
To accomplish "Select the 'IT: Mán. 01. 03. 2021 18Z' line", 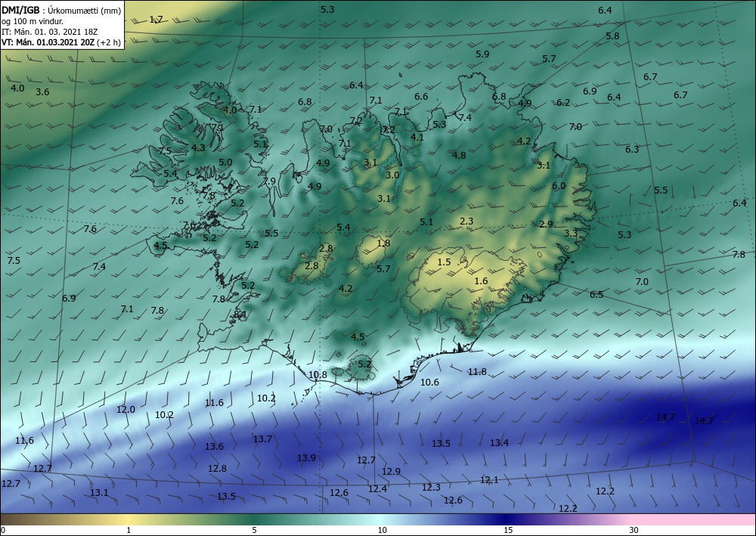I will 50,32.
